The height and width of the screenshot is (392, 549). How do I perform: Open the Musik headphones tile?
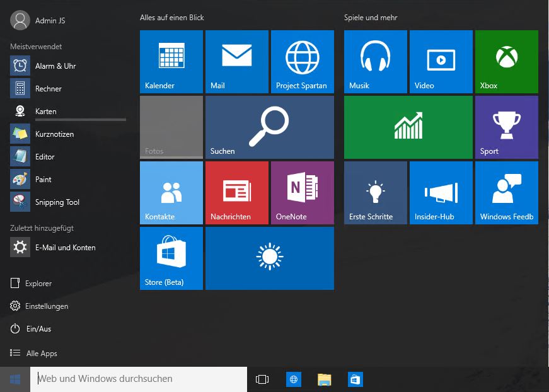click(375, 62)
